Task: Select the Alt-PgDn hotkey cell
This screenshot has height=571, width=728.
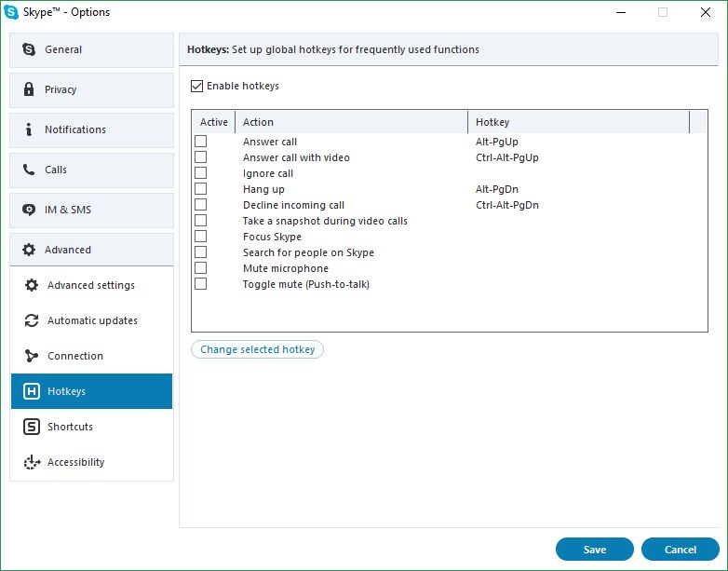Action: pyautogui.click(x=497, y=189)
